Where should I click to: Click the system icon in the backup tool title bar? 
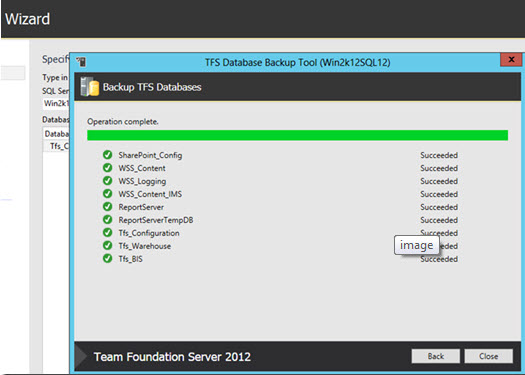(x=81, y=62)
